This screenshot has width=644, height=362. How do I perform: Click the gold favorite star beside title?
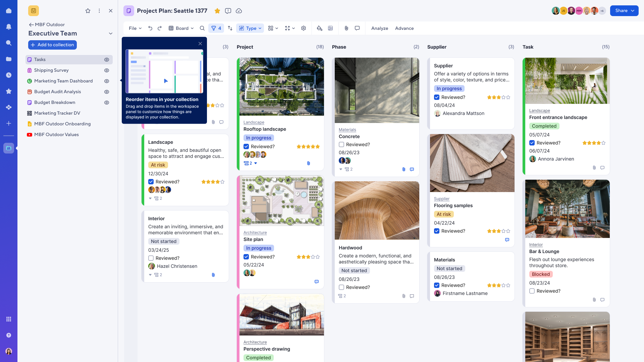tap(217, 11)
